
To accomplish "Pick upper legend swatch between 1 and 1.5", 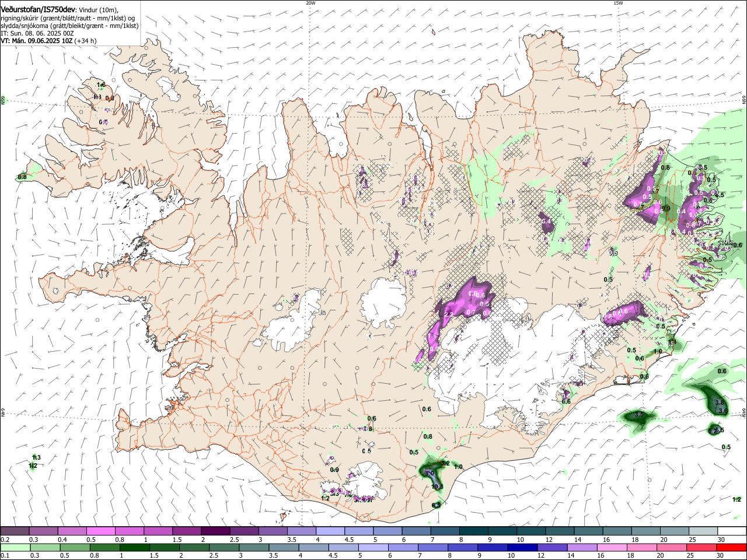I will (x=158, y=531).
